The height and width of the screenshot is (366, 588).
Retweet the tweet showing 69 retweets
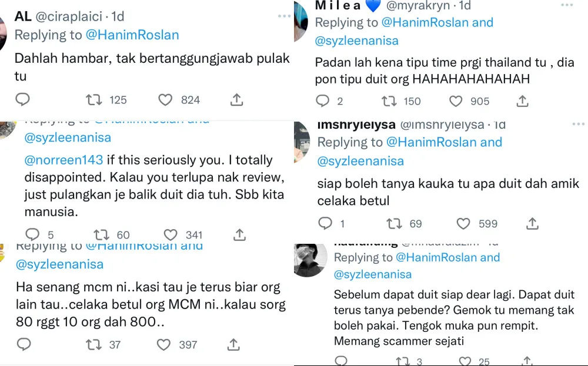point(394,224)
